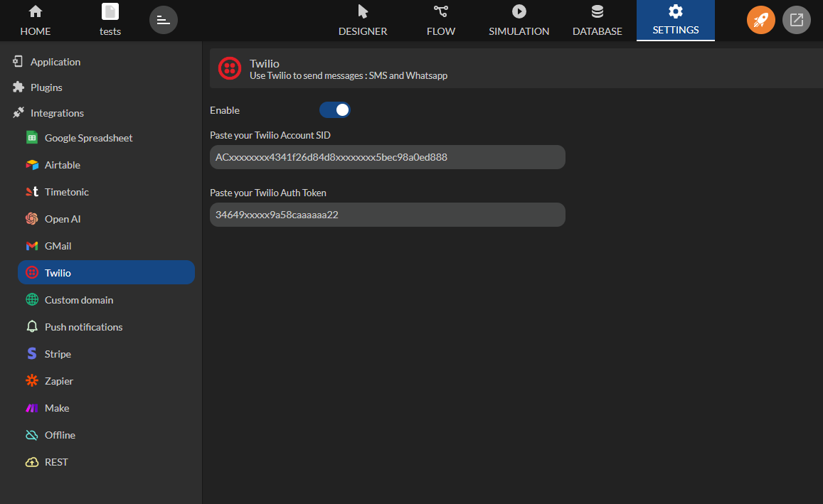Open the Zapier integration
823x504 pixels.
tap(58, 381)
